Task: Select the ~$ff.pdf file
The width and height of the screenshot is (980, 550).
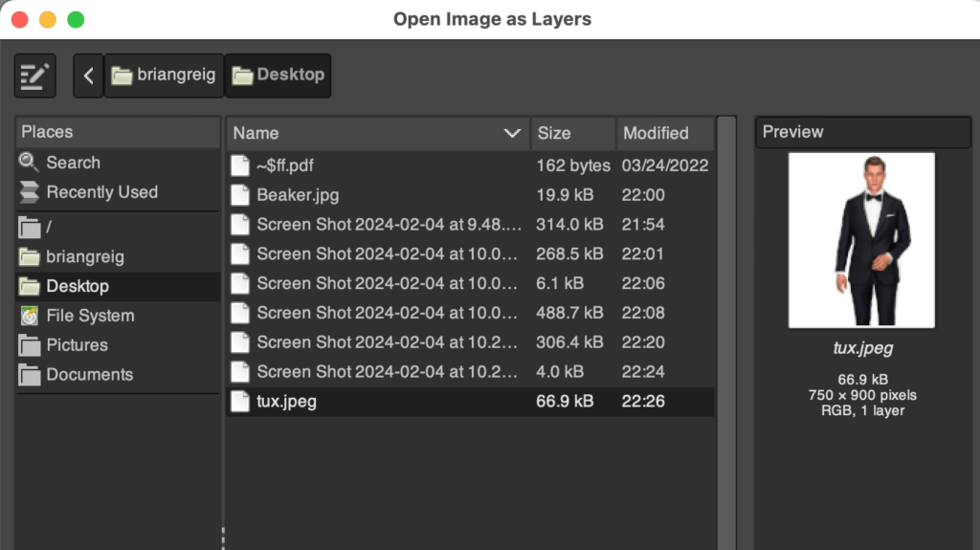Action: (285, 165)
